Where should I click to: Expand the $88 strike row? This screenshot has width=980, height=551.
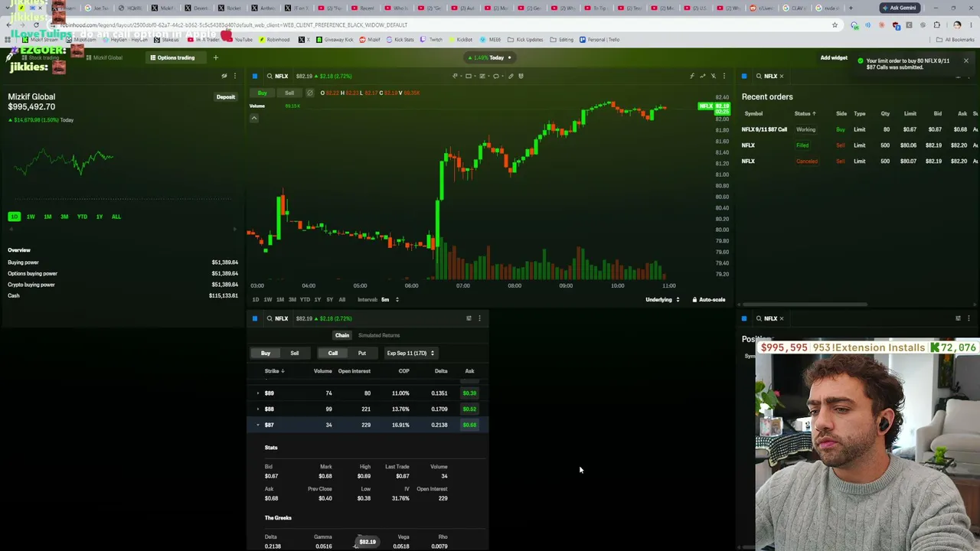point(258,409)
